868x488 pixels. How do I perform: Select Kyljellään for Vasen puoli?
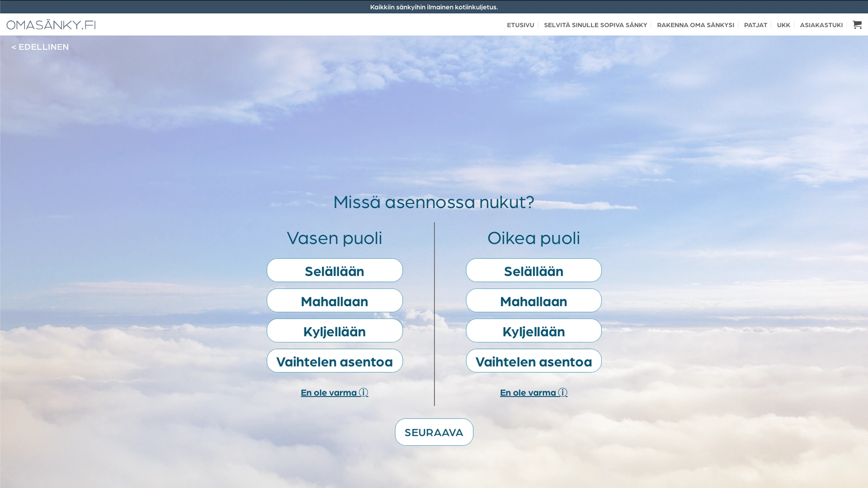coord(335,331)
